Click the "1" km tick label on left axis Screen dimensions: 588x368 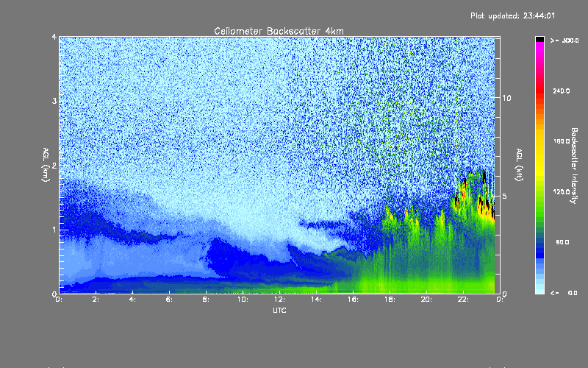pyautogui.click(x=54, y=230)
